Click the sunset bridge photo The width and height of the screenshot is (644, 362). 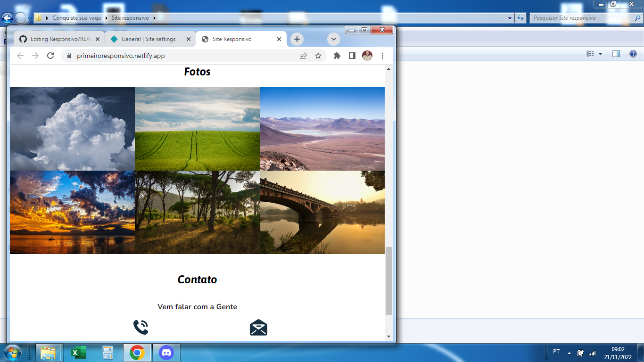(322, 212)
